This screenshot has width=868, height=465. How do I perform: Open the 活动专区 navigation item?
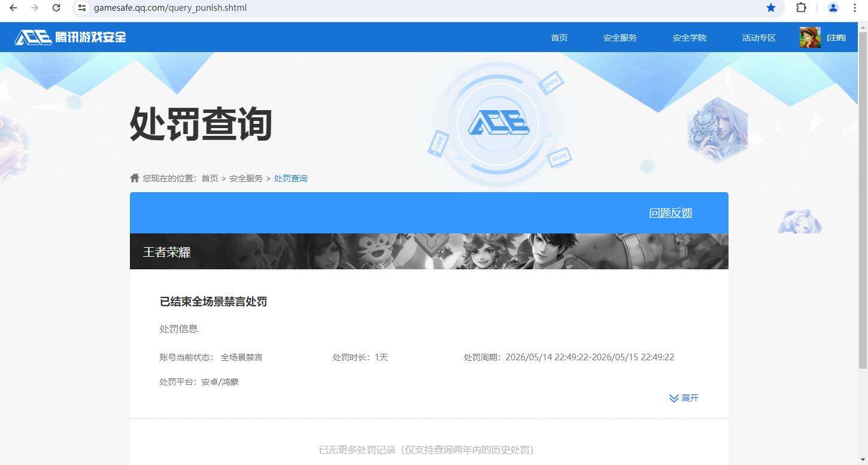point(759,38)
